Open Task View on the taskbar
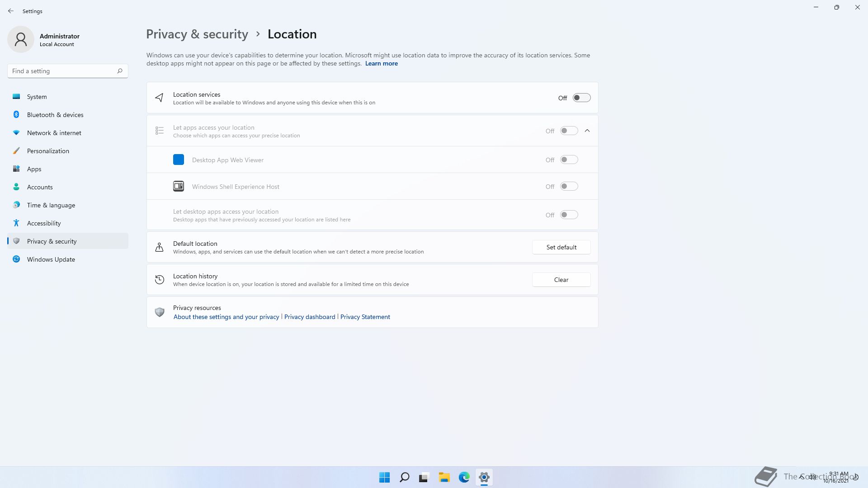The height and width of the screenshot is (488, 868). click(424, 477)
